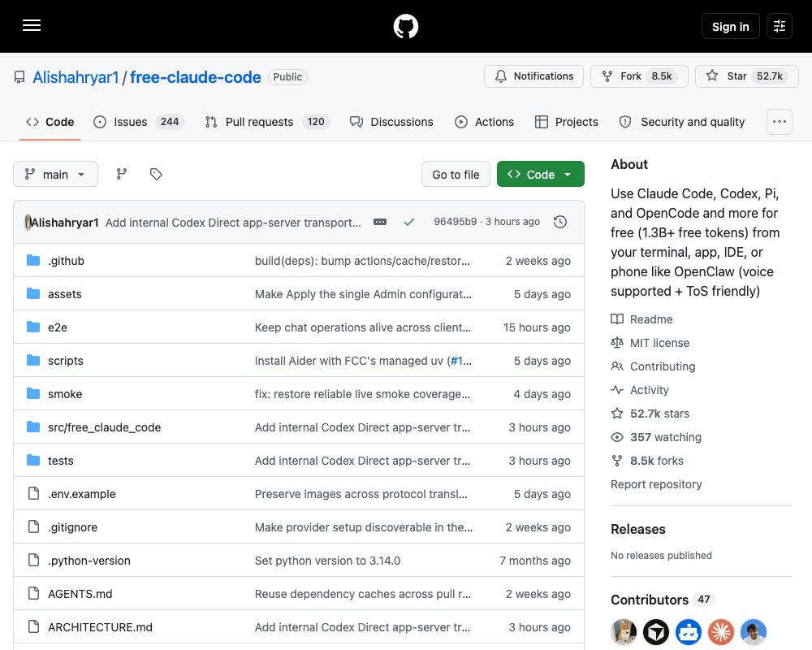The height and width of the screenshot is (650, 812).
Task: Open Notifications for this repository
Action: coord(533,76)
